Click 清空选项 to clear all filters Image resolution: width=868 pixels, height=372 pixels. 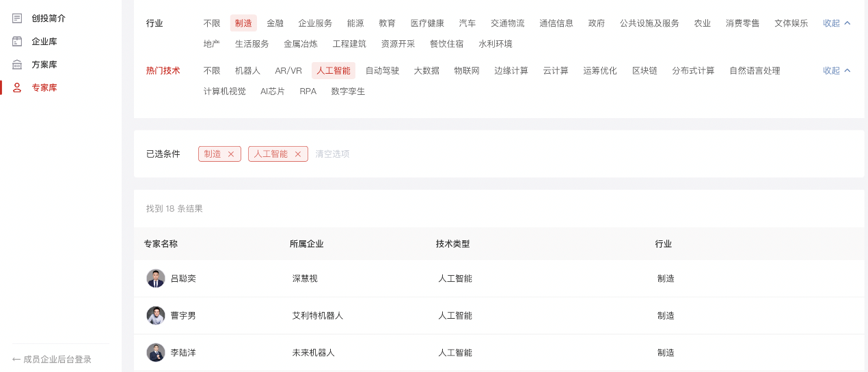click(x=332, y=154)
